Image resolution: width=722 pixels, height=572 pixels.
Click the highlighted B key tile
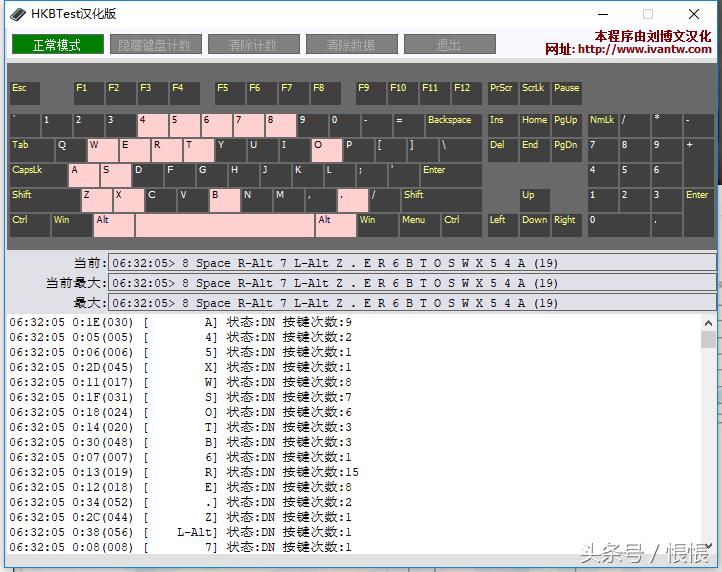(x=225, y=200)
